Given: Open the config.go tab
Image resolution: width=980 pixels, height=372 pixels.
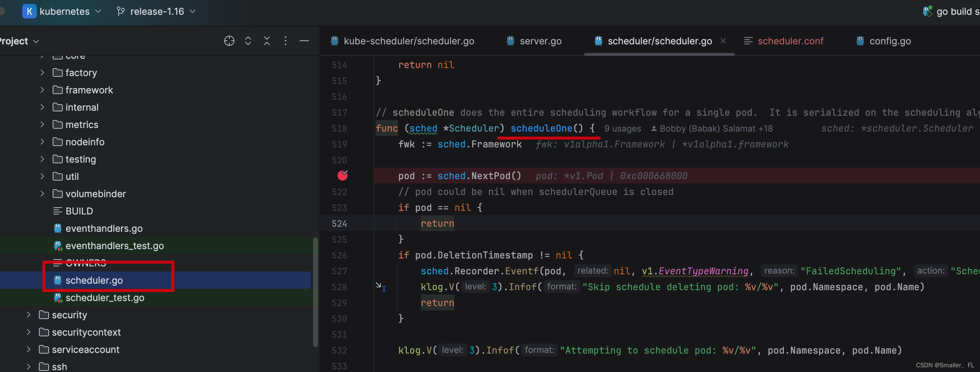Looking at the screenshot, I should pos(883,41).
